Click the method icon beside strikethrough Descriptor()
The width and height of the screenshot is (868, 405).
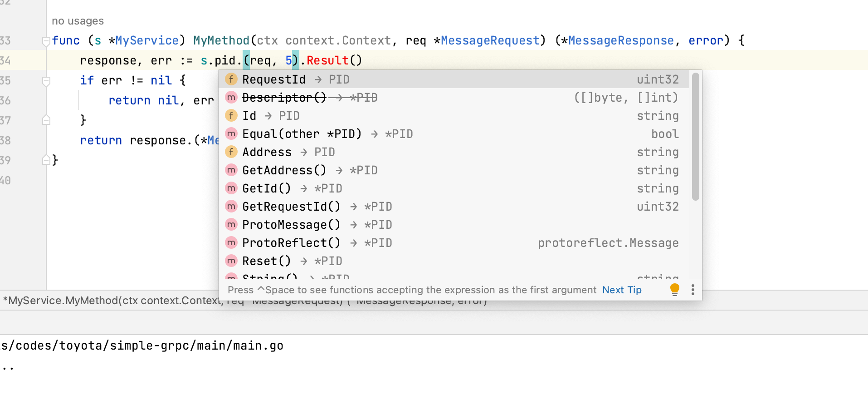point(231,97)
